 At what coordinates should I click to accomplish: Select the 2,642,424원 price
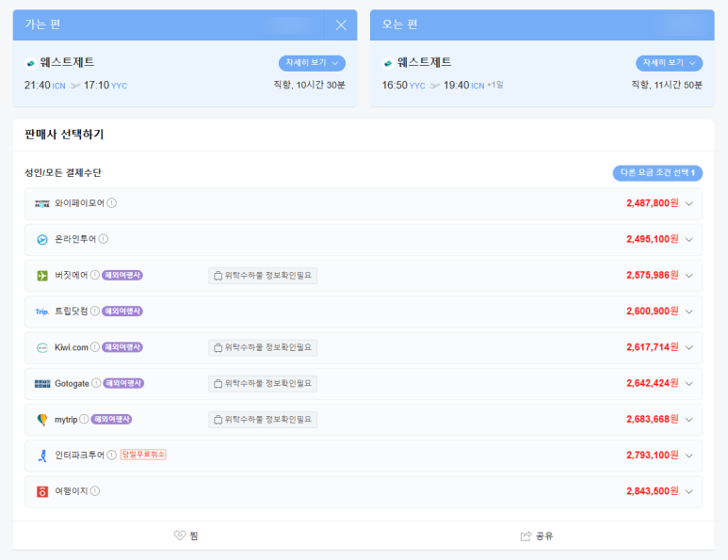tap(653, 383)
